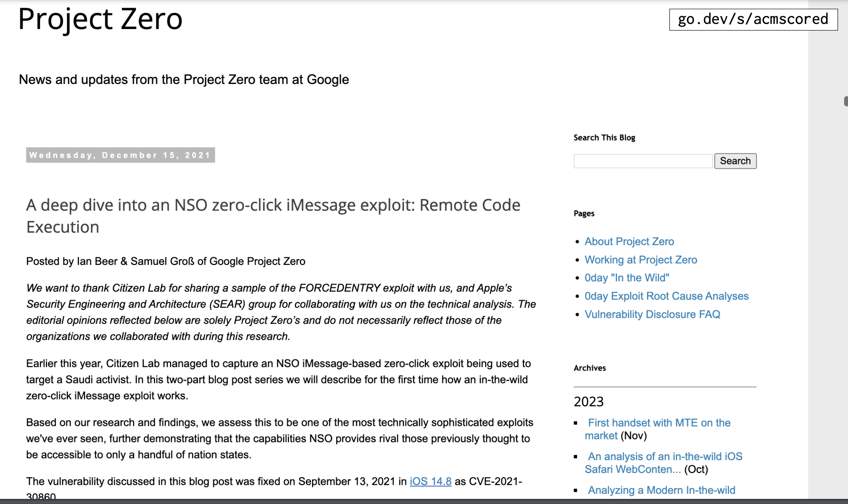Click the go.dev/s/acmscored URL box

tap(753, 19)
